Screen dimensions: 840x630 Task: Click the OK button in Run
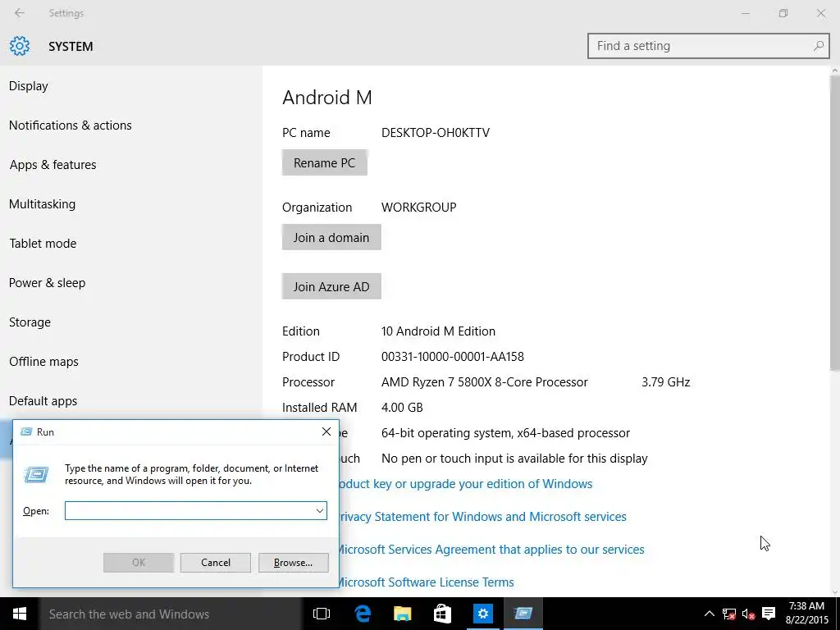tap(138, 563)
